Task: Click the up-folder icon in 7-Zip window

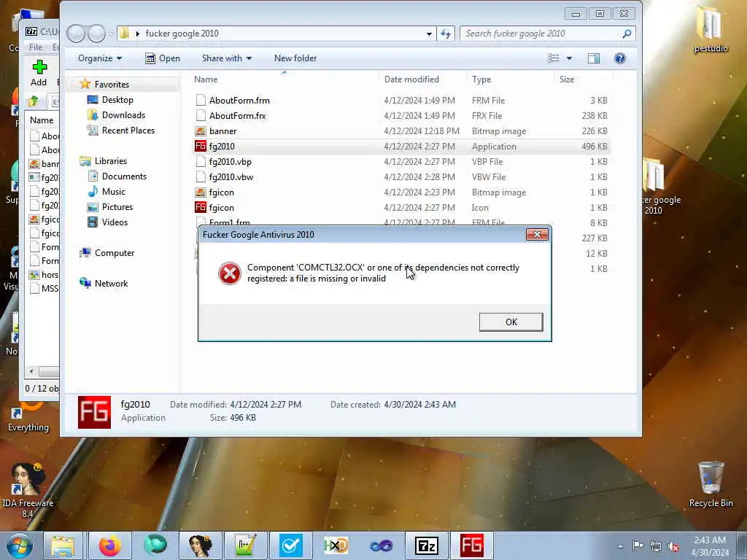Action: (34, 101)
